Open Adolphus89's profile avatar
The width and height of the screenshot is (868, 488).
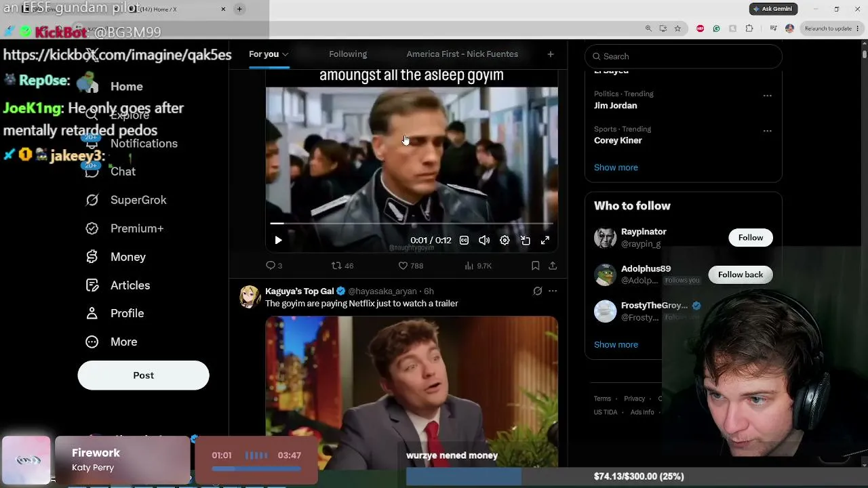[x=605, y=274]
